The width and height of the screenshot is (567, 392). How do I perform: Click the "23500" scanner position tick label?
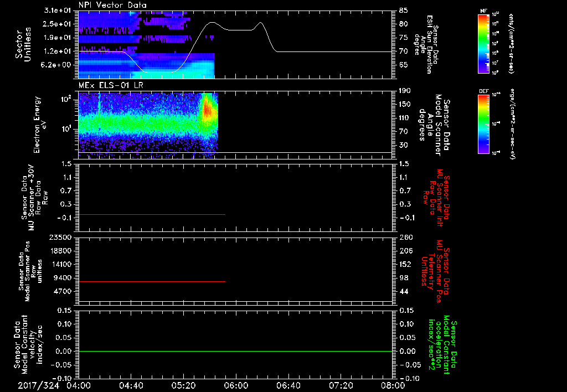click(61, 237)
